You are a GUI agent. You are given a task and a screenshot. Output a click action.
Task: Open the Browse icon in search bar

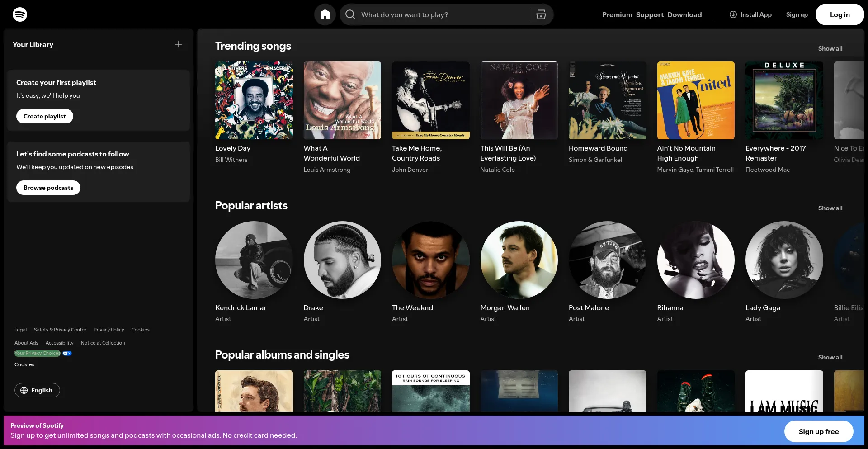[x=541, y=14]
